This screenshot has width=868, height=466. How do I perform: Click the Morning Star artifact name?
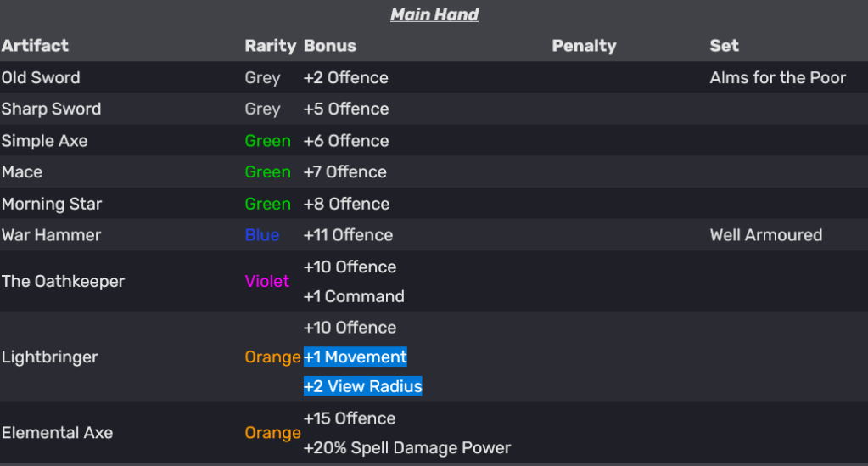52,205
